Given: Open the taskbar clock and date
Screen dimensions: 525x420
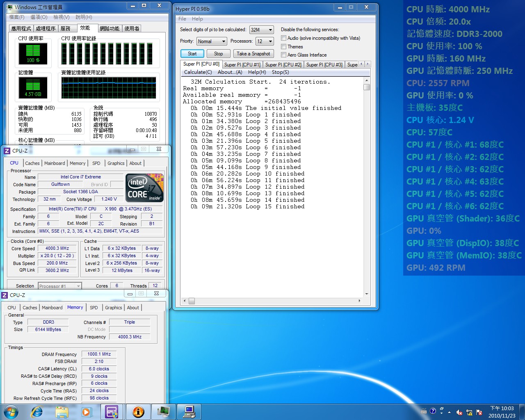Looking at the screenshot, I should (502, 412).
